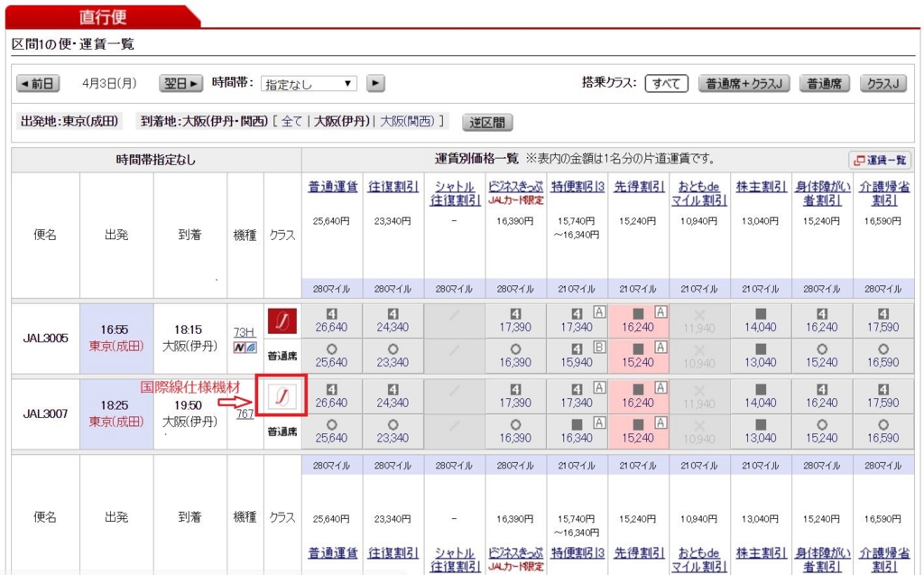Open シャトル往復割引 link in upper header
924x575 pixels.
click(455, 193)
